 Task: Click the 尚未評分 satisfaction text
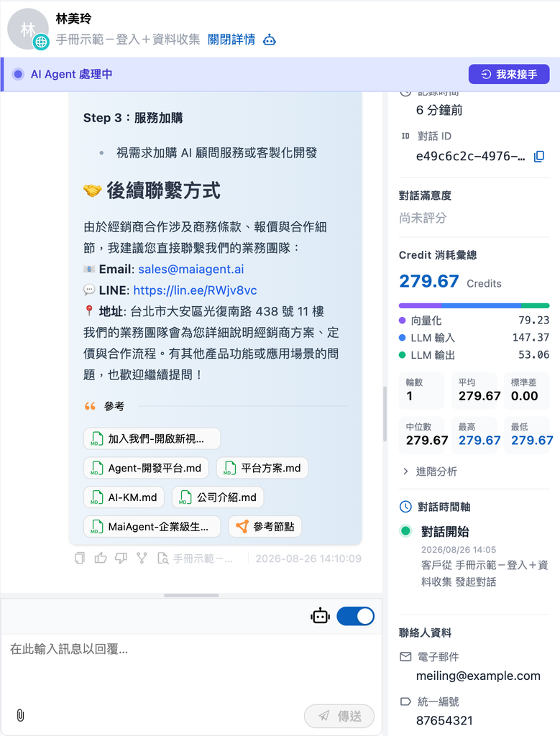[x=423, y=218]
